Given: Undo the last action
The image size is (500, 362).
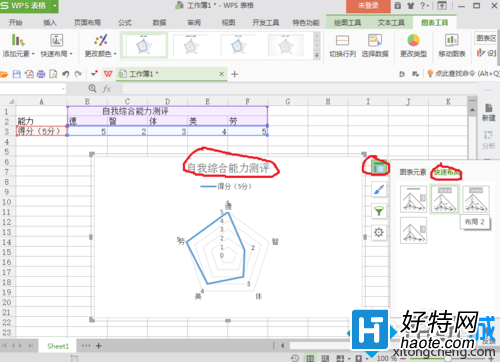Looking at the screenshot, I should pyautogui.click(x=66, y=74).
